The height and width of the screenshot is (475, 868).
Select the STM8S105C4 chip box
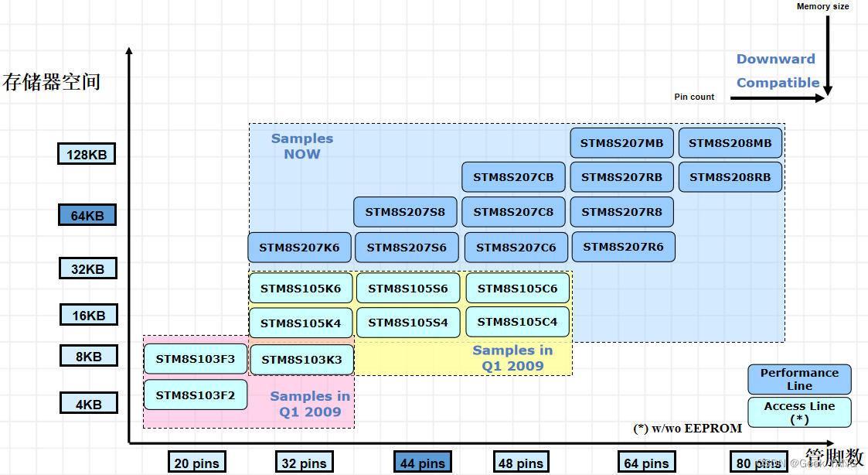(516, 322)
